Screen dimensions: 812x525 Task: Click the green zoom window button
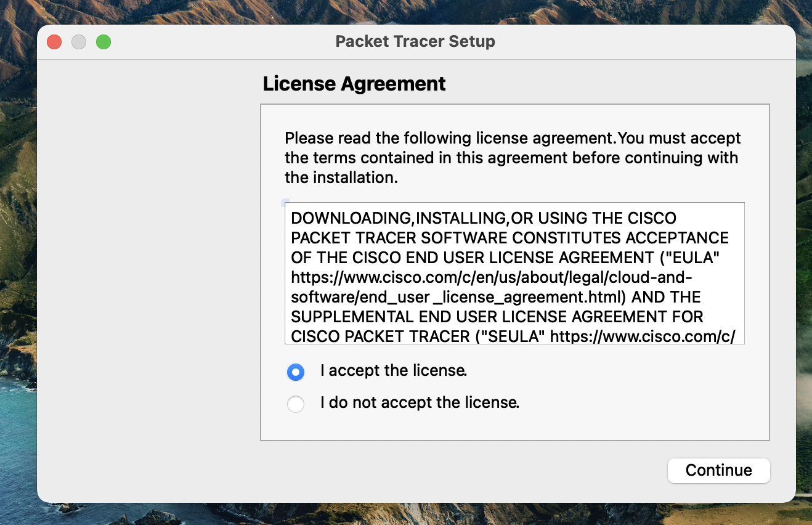click(104, 42)
